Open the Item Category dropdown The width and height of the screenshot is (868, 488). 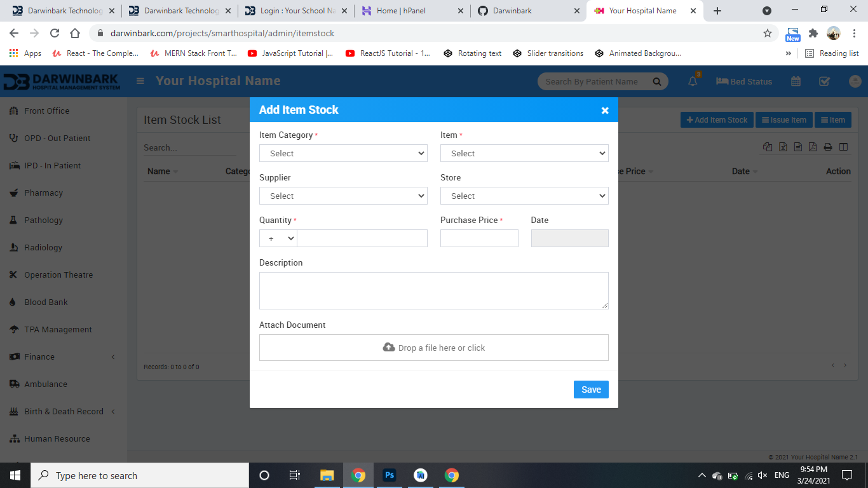point(343,153)
